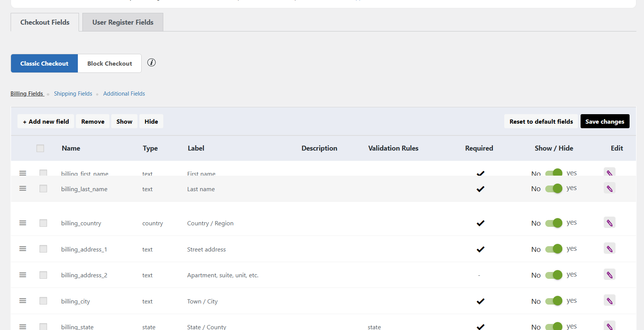Check the billing_last_name row checkbox
Viewport: 644px width, 330px height.
click(x=43, y=189)
